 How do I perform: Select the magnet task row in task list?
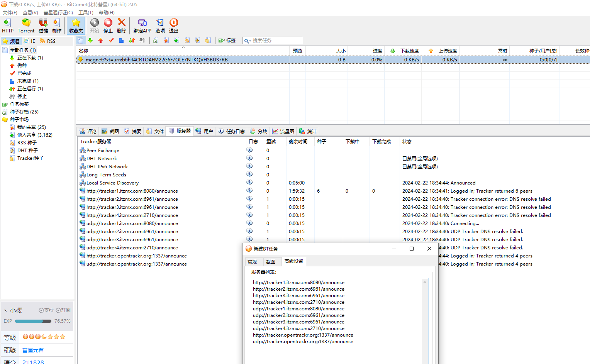point(333,59)
